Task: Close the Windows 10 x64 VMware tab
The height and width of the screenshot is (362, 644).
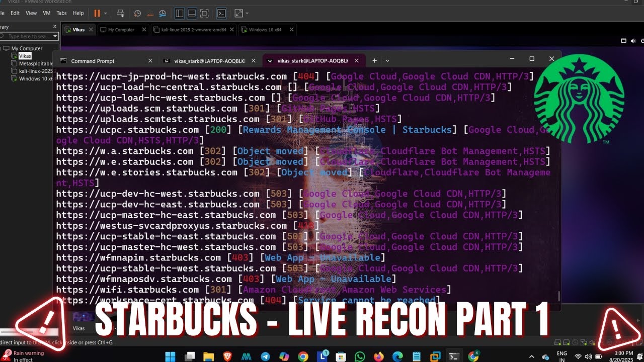Action: [291, 30]
